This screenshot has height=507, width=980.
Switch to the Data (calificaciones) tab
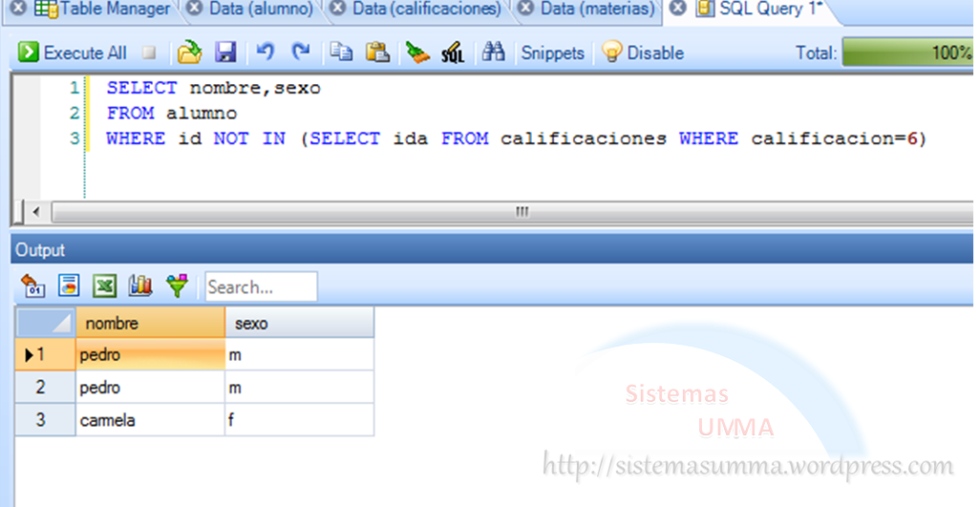[x=426, y=10]
